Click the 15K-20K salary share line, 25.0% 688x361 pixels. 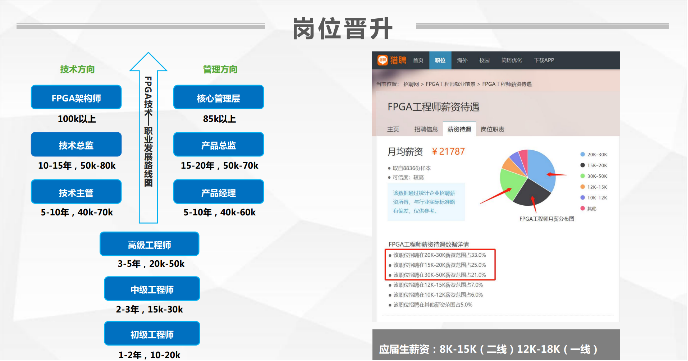438,265
